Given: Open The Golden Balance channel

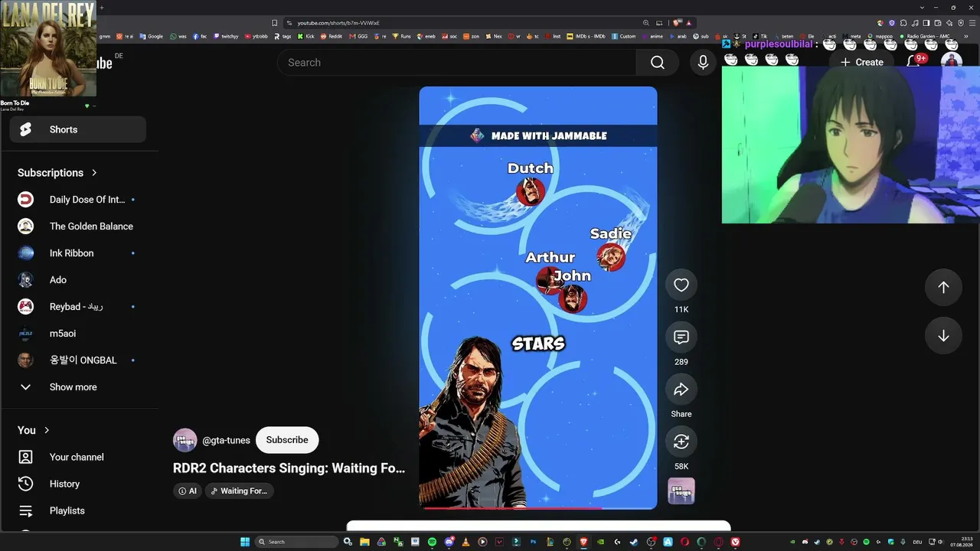Looking at the screenshot, I should [77, 227].
